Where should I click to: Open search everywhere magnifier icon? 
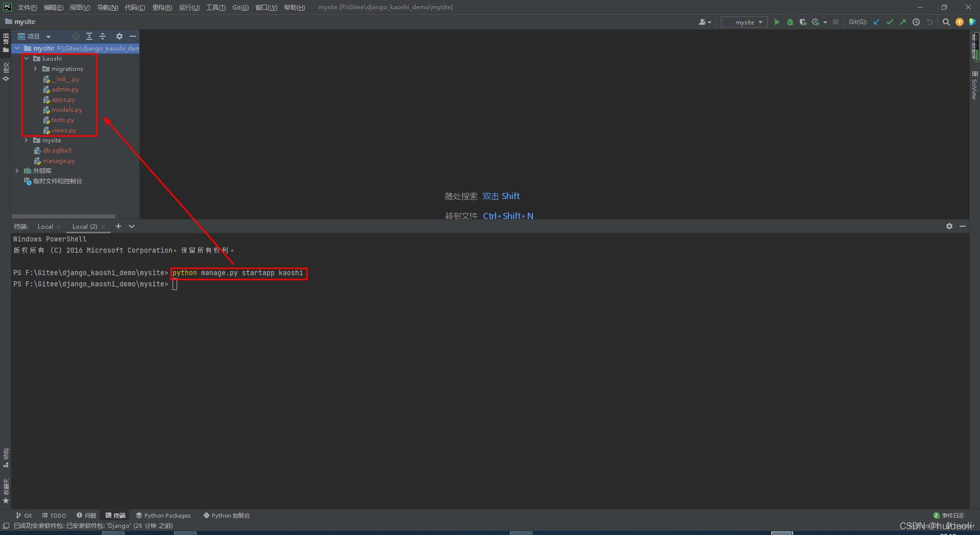[x=946, y=22]
